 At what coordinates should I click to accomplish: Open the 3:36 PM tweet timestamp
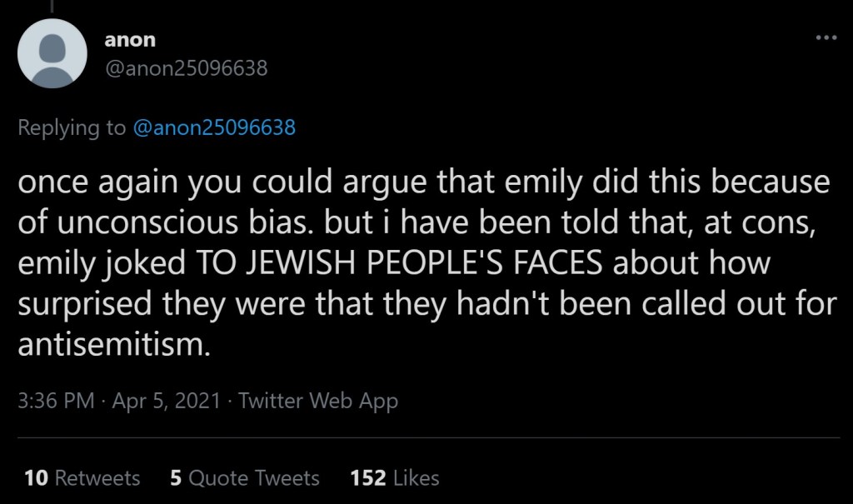[55, 401]
